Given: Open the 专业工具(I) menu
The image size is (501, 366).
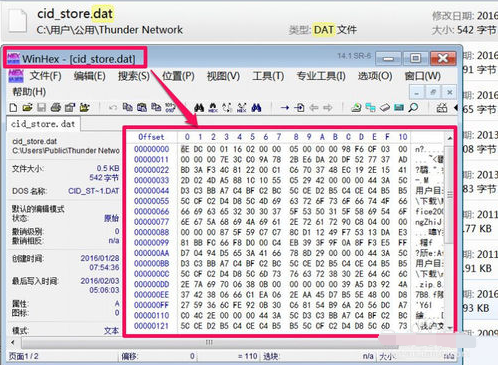Looking at the screenshot, I should tap(321, 76).
